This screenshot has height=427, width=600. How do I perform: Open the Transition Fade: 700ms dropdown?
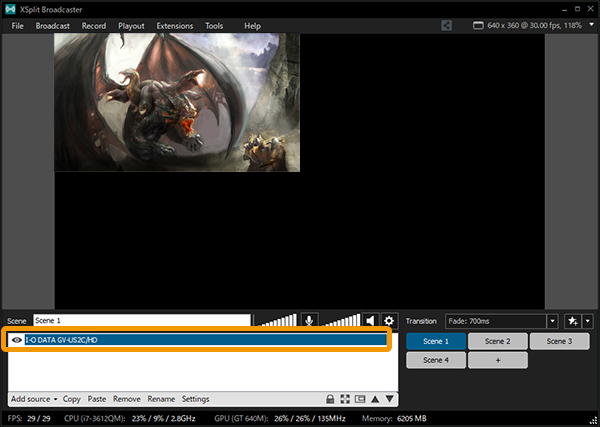tap(552, 321)
